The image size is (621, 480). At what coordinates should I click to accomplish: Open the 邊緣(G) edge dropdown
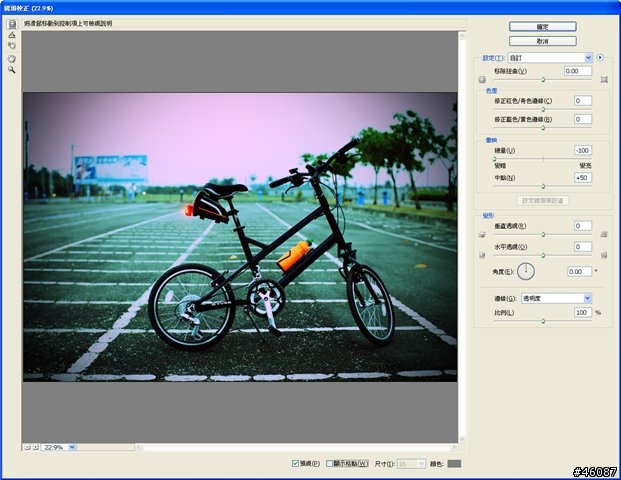click(x=556, y=298)
